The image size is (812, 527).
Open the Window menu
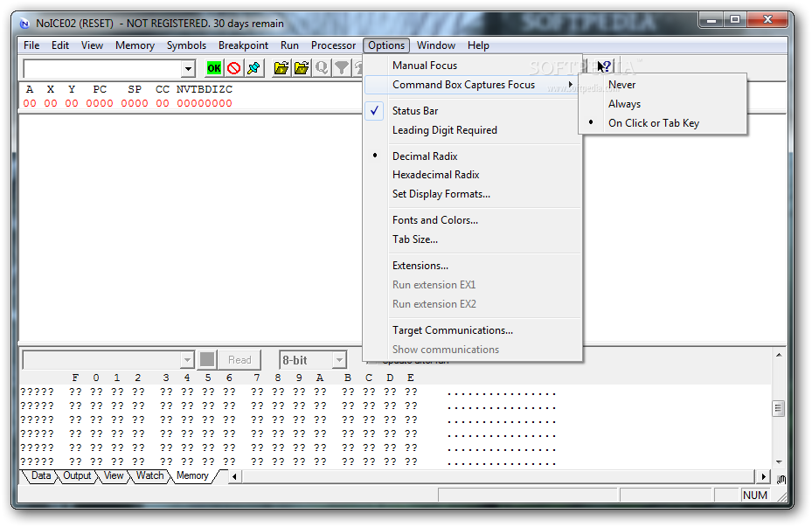pyautogui.click(x=436, y=45)
